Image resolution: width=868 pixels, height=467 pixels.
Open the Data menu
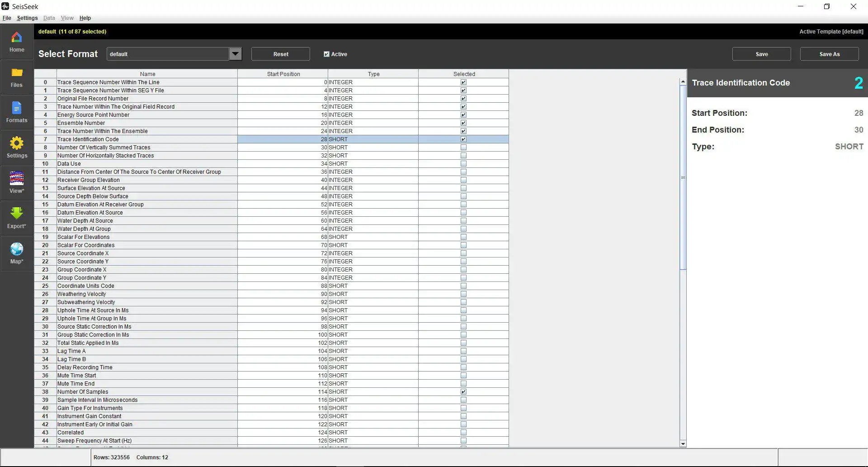point(49,18)
